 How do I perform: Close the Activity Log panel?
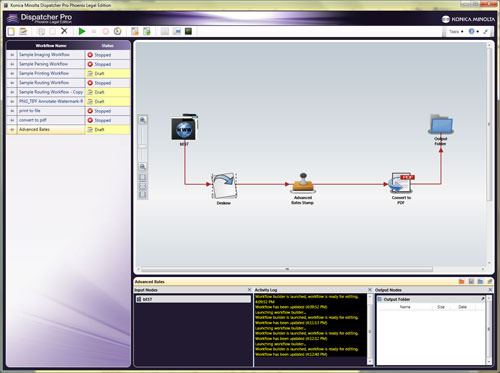click(370, 290)
